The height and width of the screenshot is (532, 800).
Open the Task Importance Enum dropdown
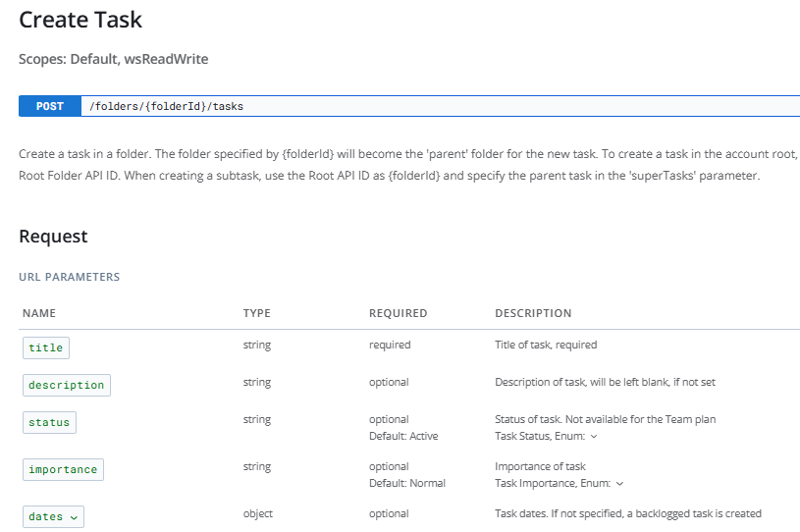(618, 483)
